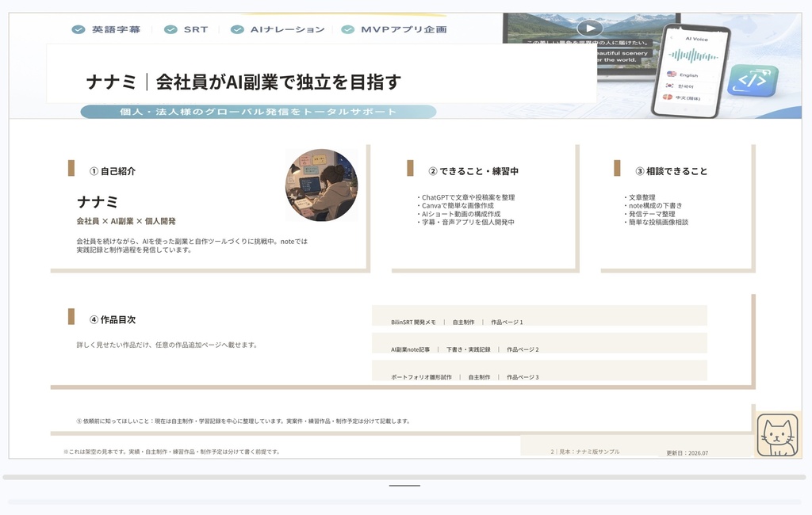
Task: Click the 詳しく見せたい作品だけ description text
Action: pos(167,345)
